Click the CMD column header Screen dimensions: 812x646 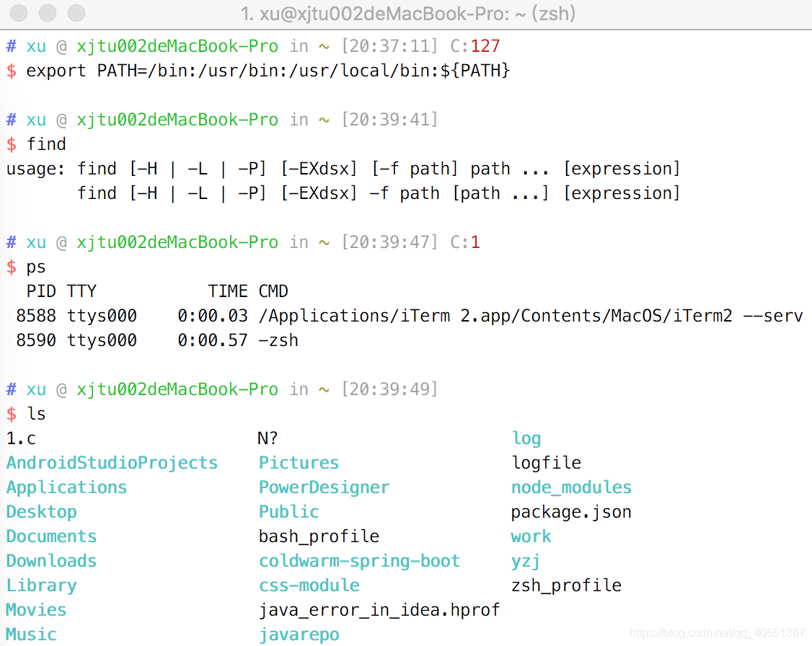click(x=273, y=291)
